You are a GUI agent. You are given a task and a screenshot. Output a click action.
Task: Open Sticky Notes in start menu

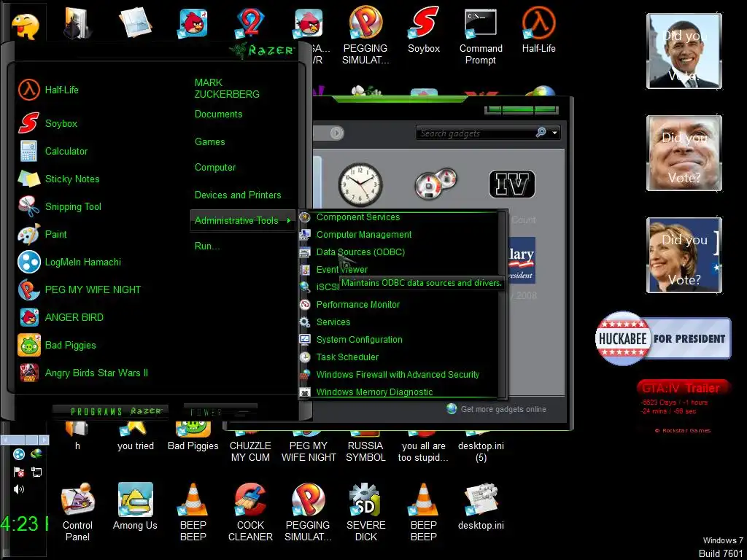point(58,179)
